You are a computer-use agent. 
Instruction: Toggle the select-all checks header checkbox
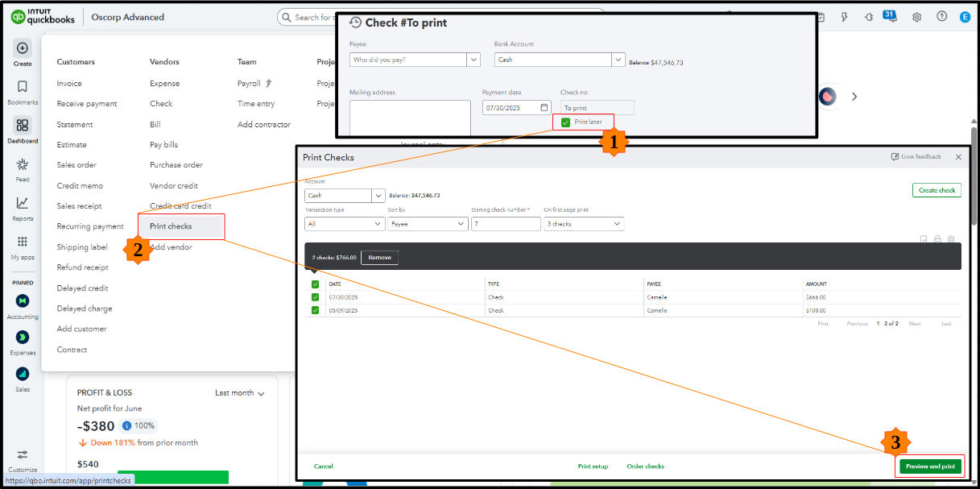pyautogui.click(x=315, y=284)
